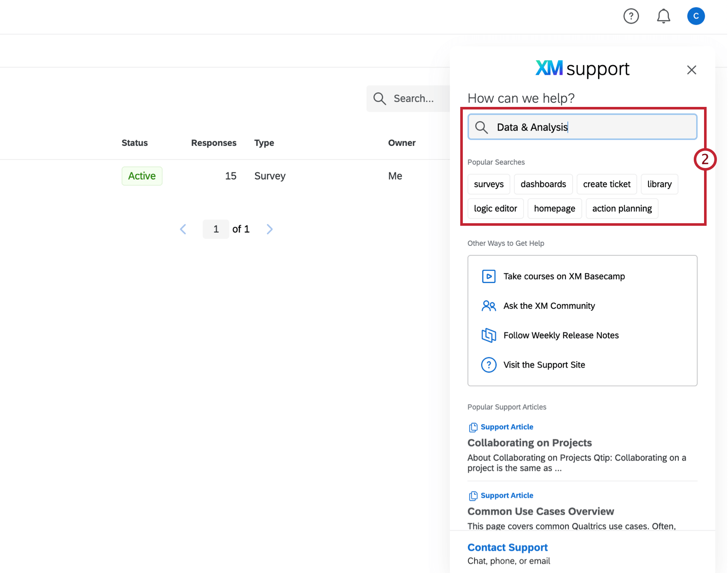Open the help question mark icon
Screen dimensions: 728x573
(631, 16)
